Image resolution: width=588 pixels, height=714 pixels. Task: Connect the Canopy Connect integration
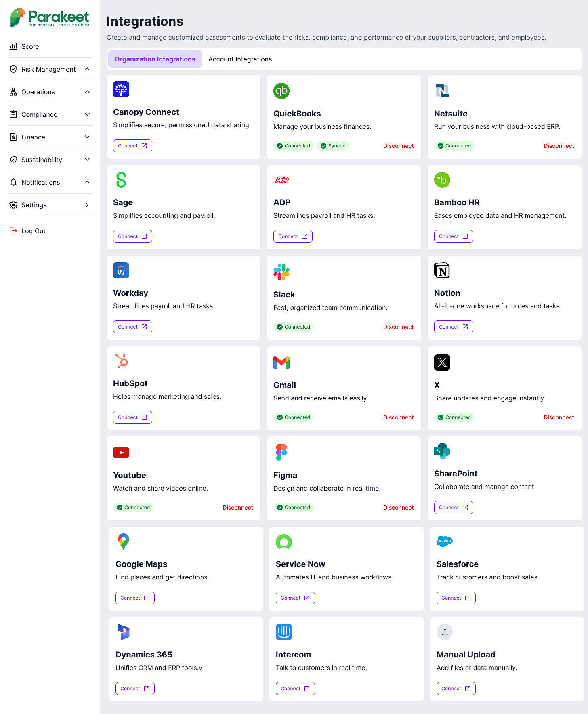click(132, 146)
